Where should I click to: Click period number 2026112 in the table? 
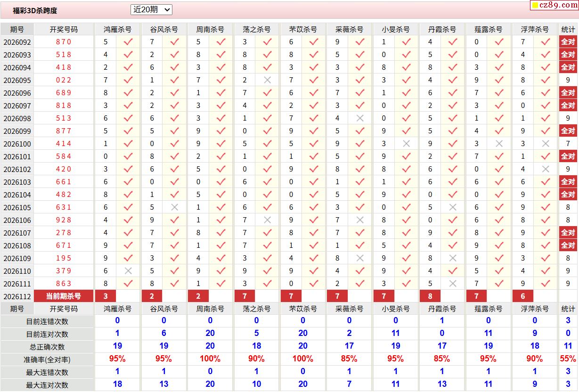17,296
